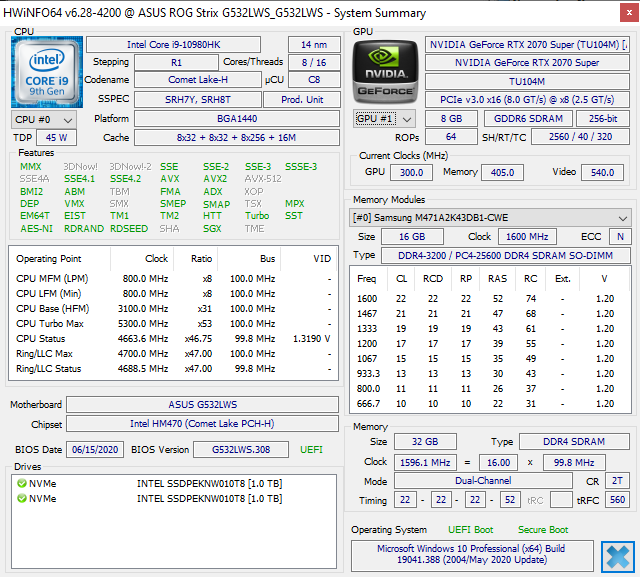Click the module size 16 GB field
The image size is (640, 577).
[x=412, y=237]
